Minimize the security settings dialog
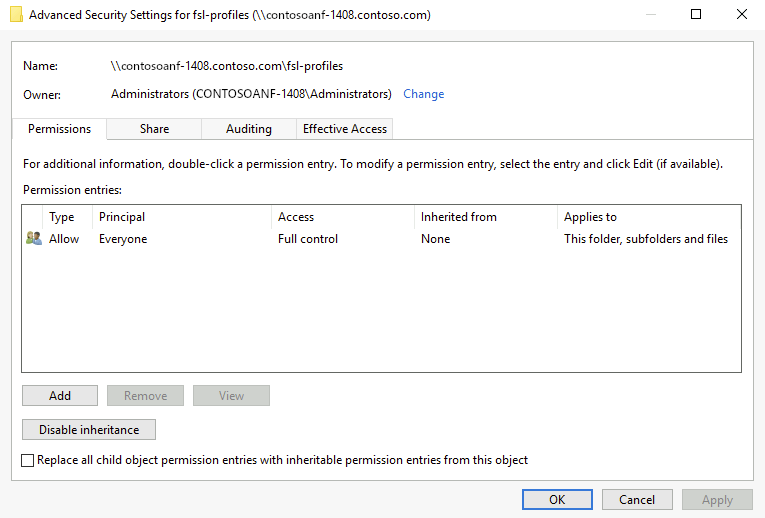Screen dimensions: 765x518 (x=651, y=15)
